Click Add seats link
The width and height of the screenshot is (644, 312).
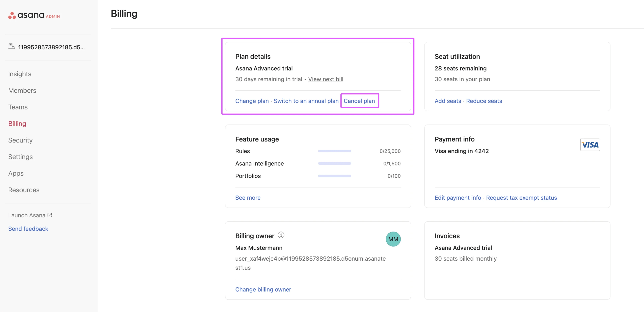[448, 101]
